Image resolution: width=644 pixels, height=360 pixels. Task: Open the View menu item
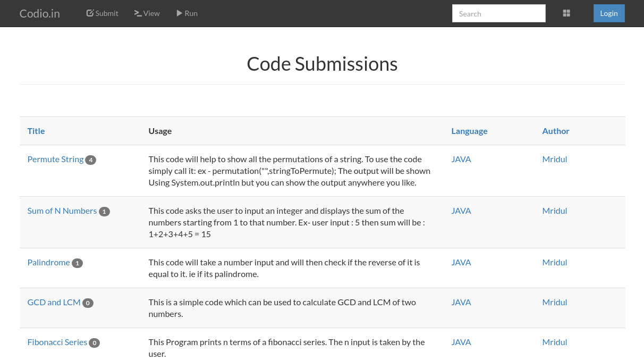[147, 13]
